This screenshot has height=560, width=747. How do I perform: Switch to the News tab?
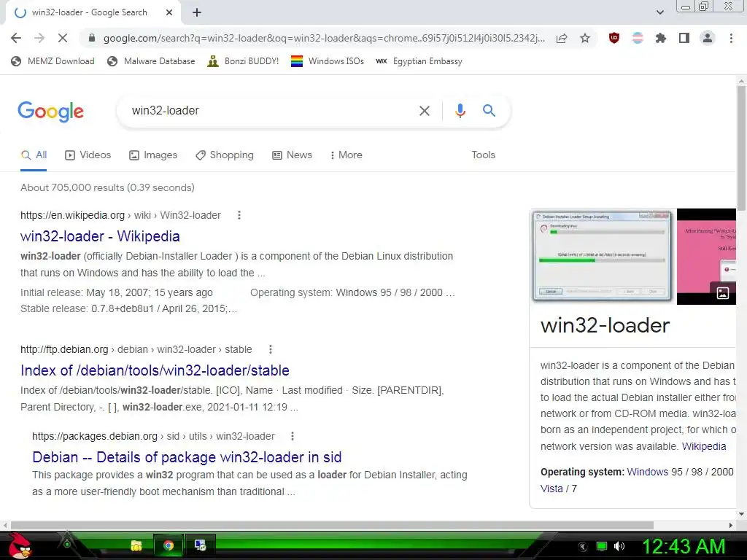tap(292, 155)
